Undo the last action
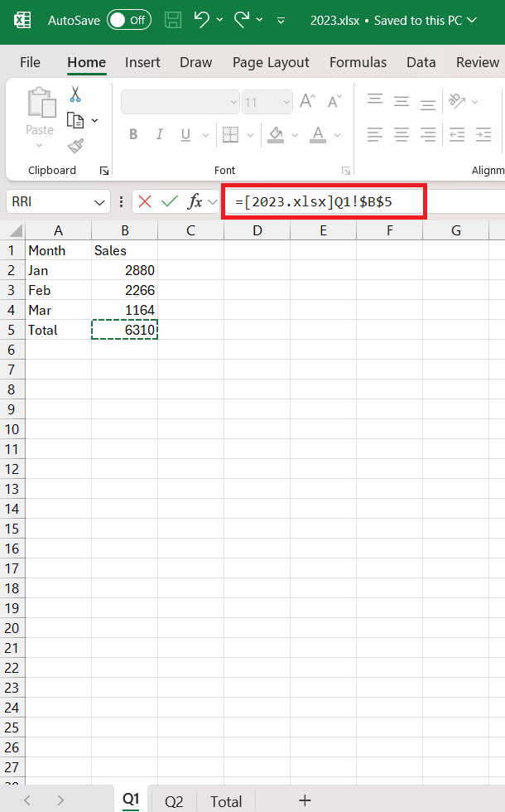The width and height of the screenshot is (505, 812). [201, 20]
